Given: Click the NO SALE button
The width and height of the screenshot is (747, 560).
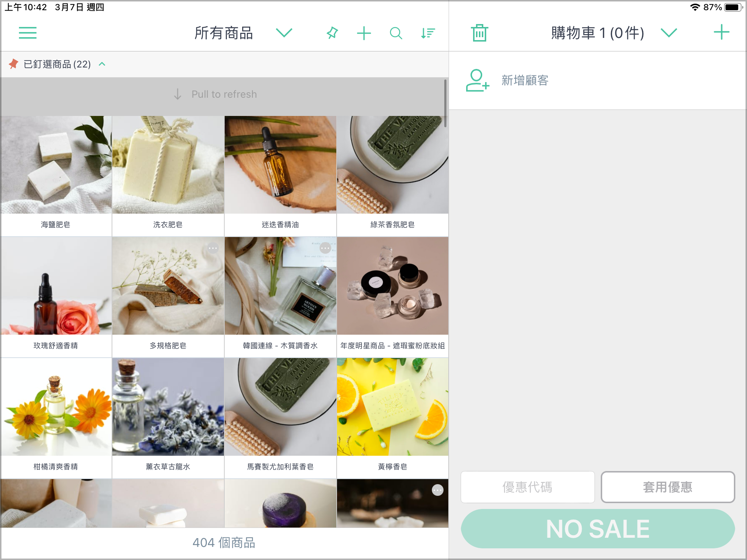Looking at the screenshot, I should [x=598, y=529].
